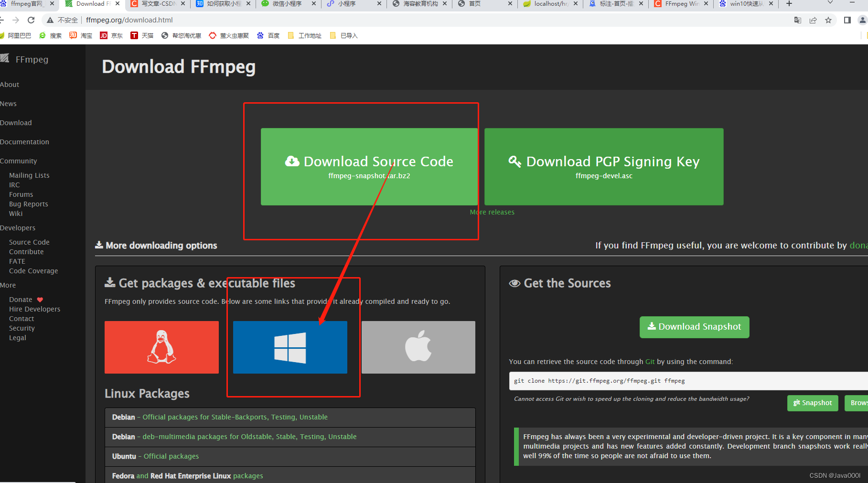This screenshot has height=483, width=868.
Task: Open the 淘宝 bookmark
Action: pos(81,35)
